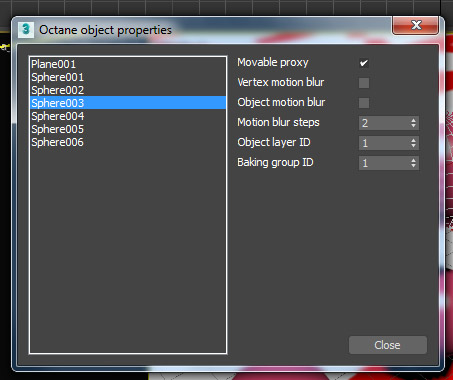Click the Close button
Screen dimensions: 453x380
tap(388, 345)
